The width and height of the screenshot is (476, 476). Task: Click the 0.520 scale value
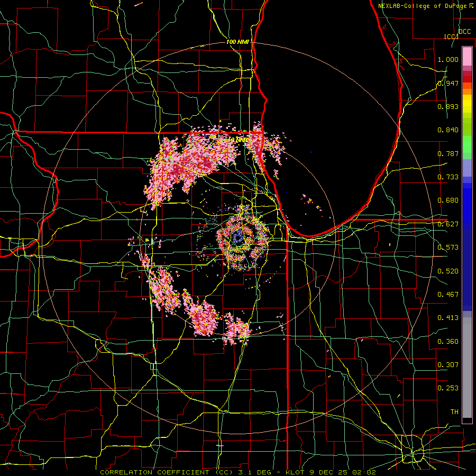click(448, 271)
